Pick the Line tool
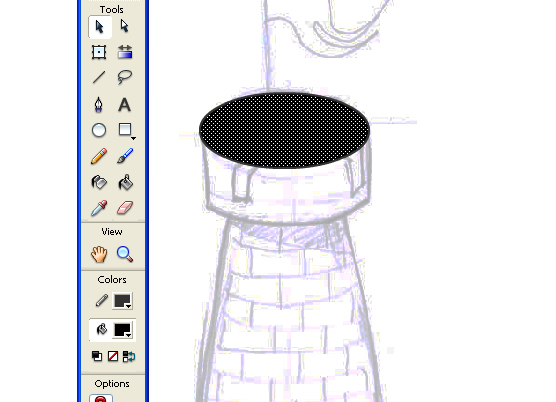This screenshot has height=402, width=556. point(99,77)
